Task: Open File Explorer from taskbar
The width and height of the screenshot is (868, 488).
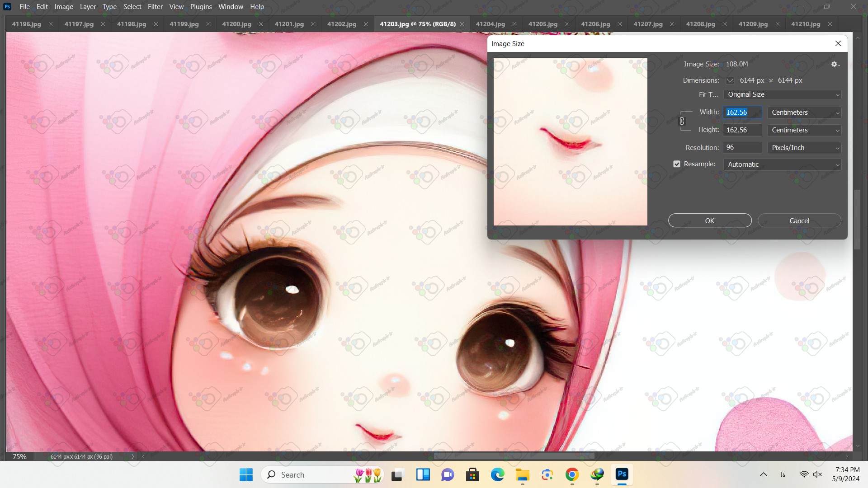Action: [522, 474]
